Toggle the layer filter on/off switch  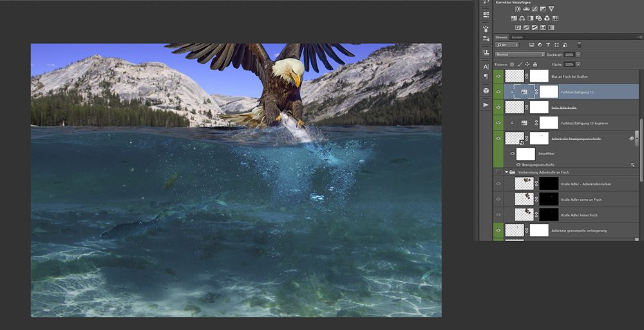click(579, 45)
